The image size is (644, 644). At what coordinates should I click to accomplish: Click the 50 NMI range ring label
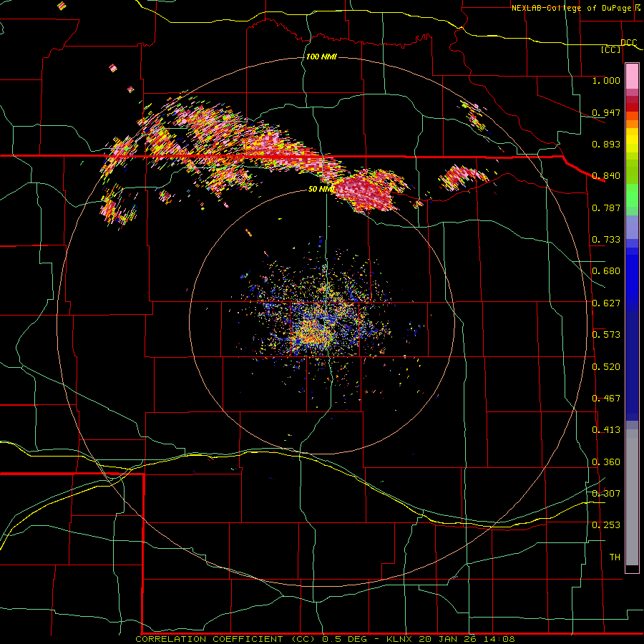click(321, 189)
